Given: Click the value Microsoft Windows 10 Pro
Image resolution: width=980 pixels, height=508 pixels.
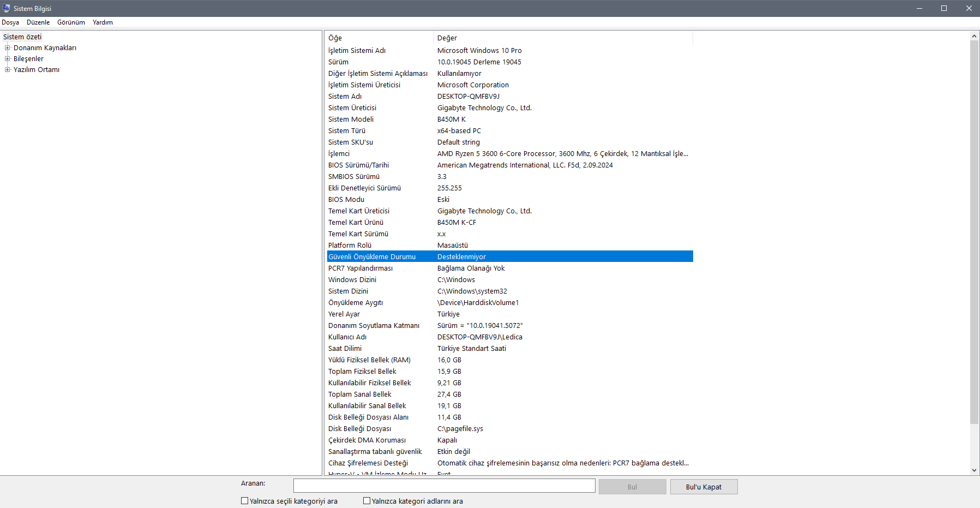Looking at the screenshot, I should pos(479,51).
